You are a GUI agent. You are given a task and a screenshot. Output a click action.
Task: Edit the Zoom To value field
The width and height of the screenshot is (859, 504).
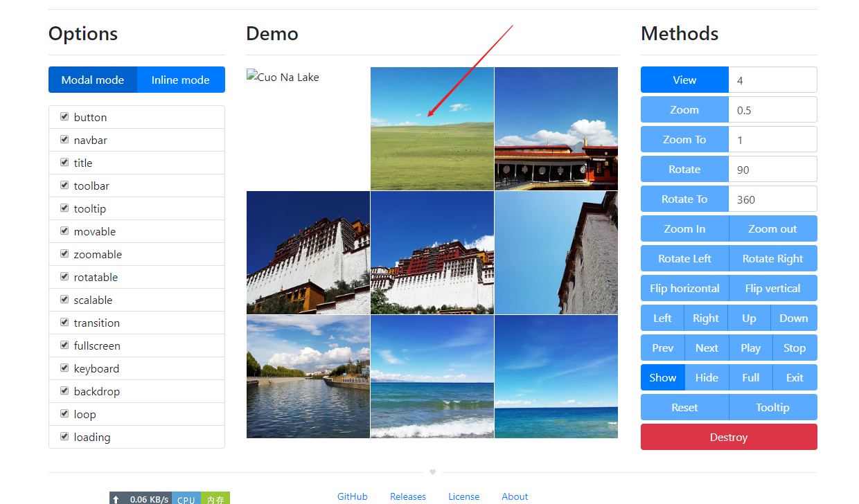coord(773,139)
